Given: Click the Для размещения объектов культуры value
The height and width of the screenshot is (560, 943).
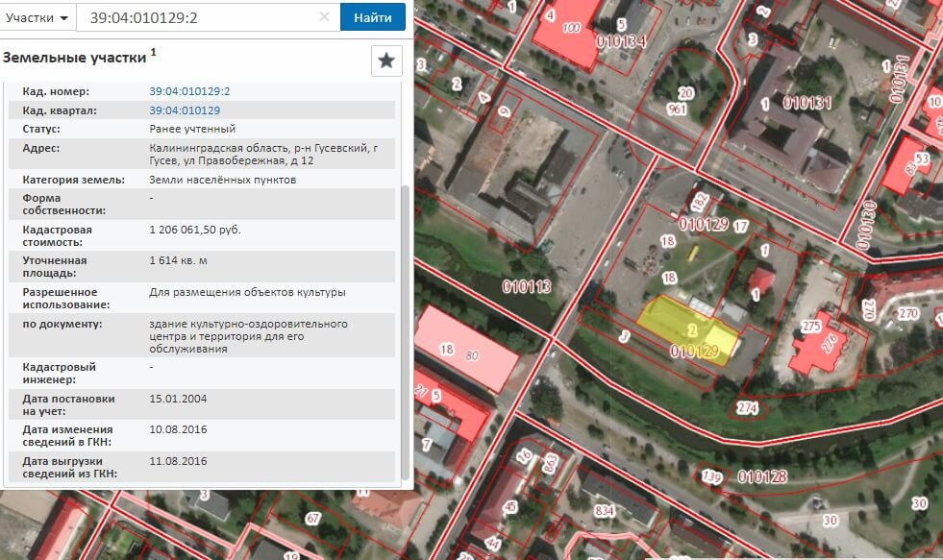Looking at the screenshot, I should 247,292.
